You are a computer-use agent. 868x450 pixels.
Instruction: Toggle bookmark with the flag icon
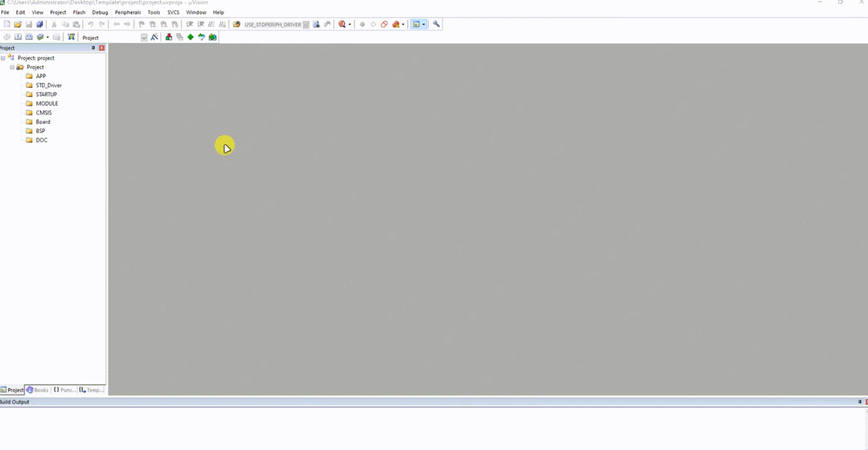coord(141,24)
